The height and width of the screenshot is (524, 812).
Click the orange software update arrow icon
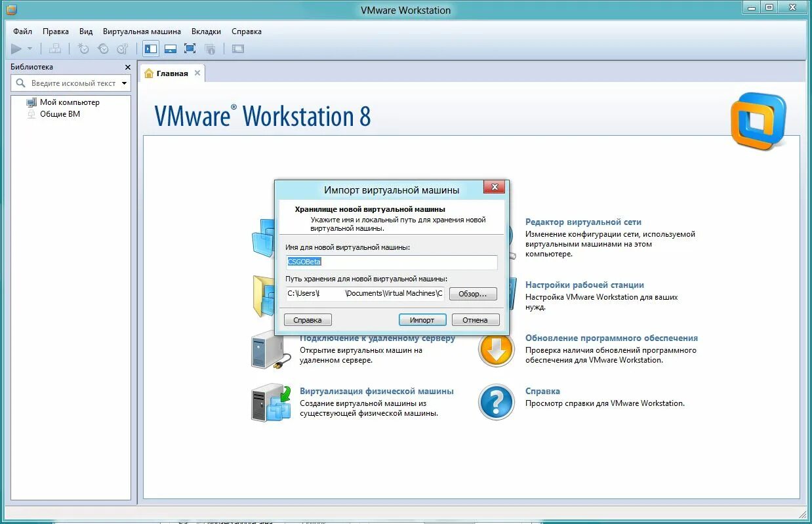click(x=497, y=349)
